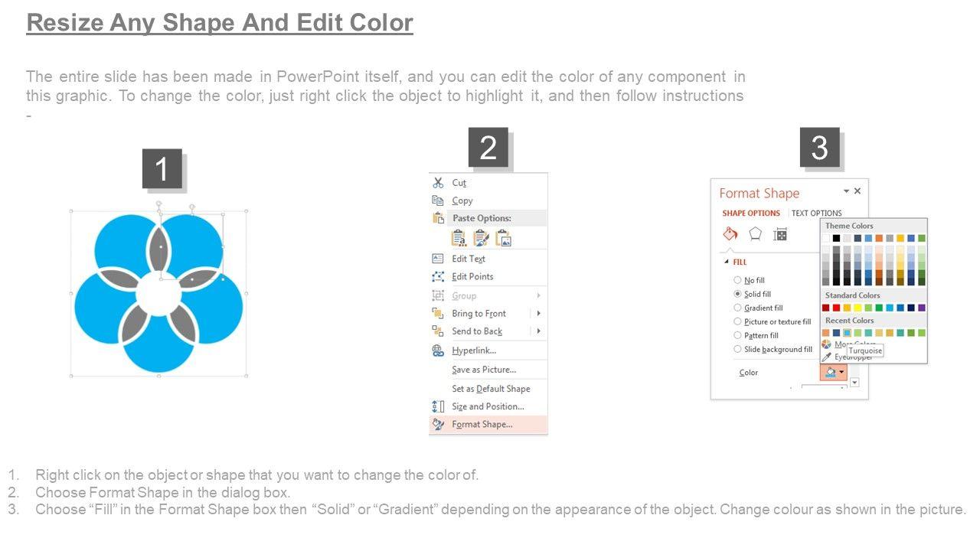Select the Gradient fill option
The height and width of the screenshot is (551, 980).
click(x=738, y=308)
